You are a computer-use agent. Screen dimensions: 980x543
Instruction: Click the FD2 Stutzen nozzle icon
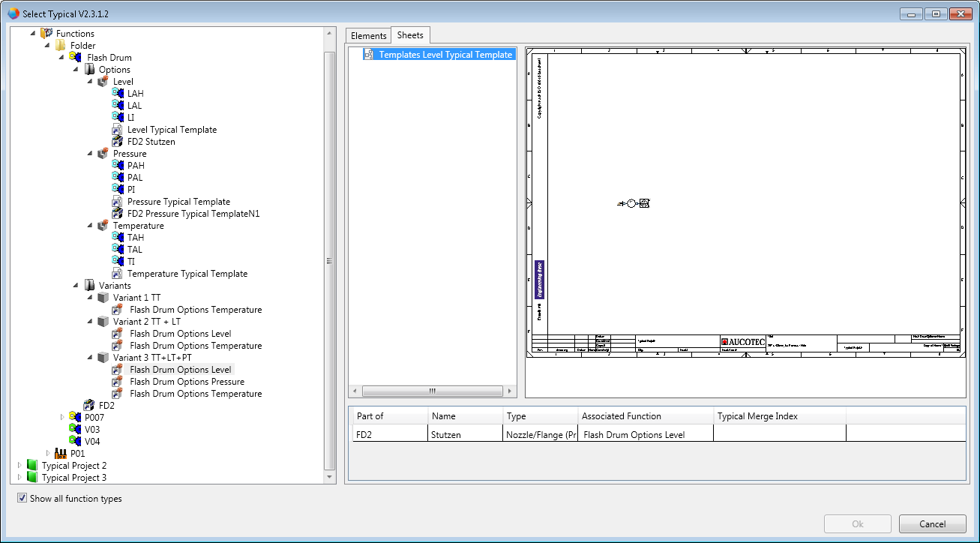tap(118, 142)
